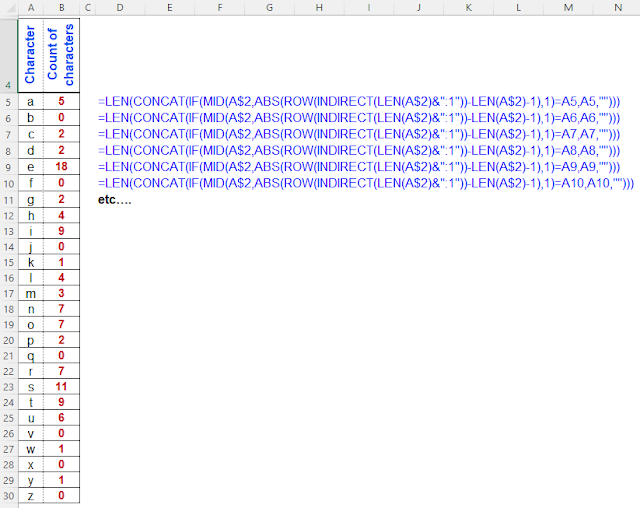The width and height of the screenshot is (640, 508).
Task: Select row 9 header
Action: pyautogui.click(x=9, y=167)
